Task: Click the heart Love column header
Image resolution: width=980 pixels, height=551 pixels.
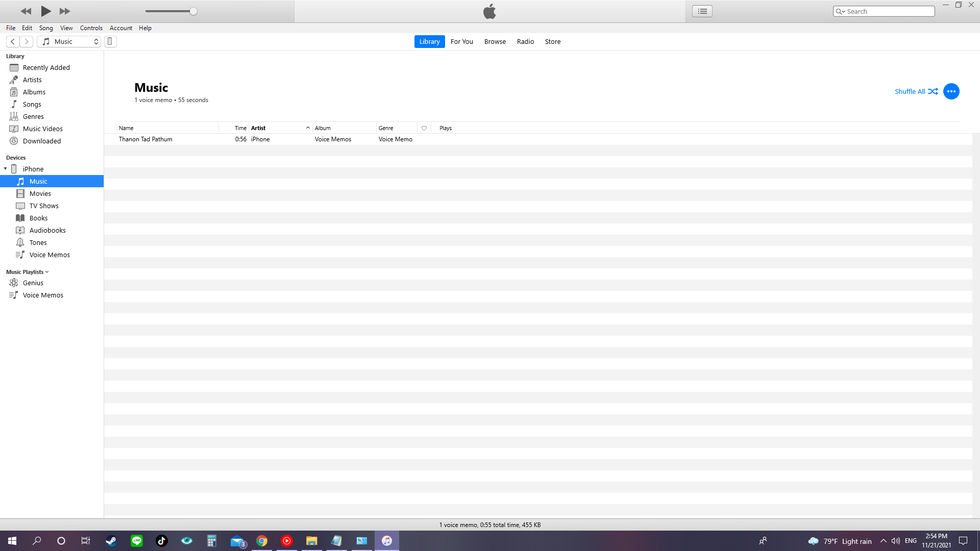Action: point(424,128)
